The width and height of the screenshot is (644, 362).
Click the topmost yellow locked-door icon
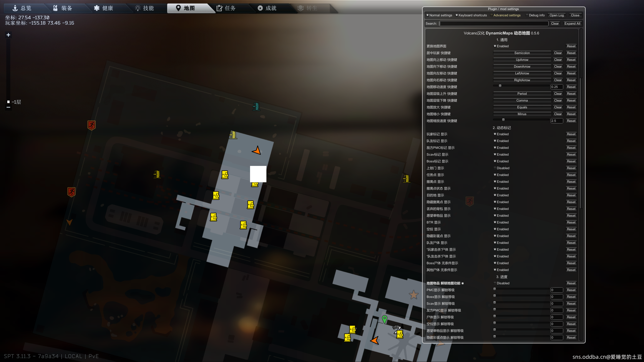pos(225,174)
